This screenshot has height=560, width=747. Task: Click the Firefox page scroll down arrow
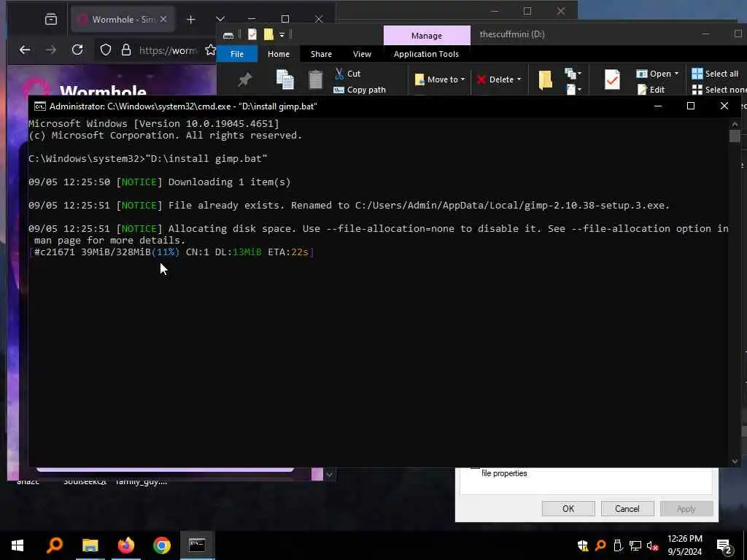329,475
